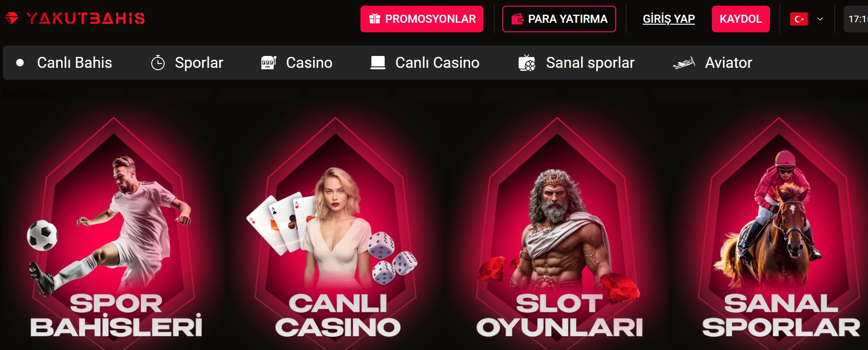Click the gift icon in Promosyonlar
The height and width of the screenshot is (350, 868).
pos(375,19)
